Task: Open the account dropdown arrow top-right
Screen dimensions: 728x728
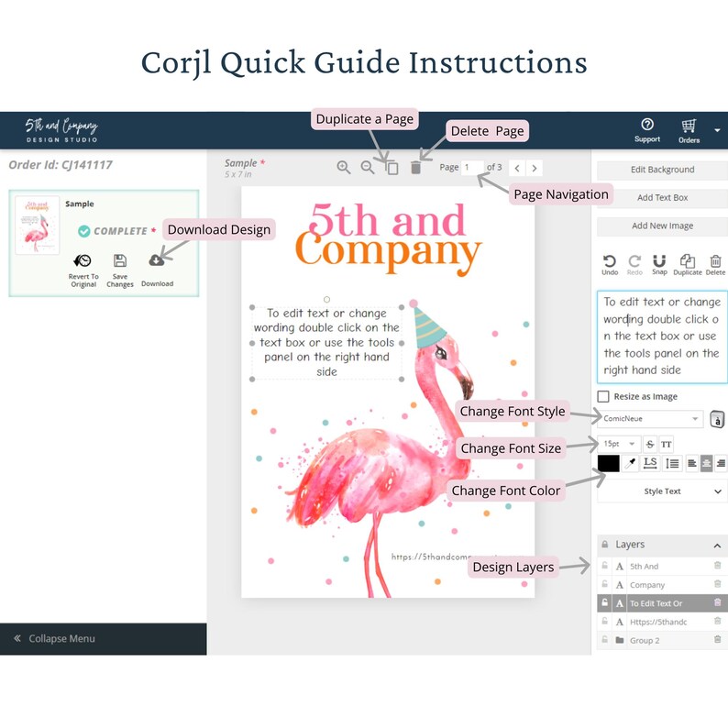Action: (717, 130)
